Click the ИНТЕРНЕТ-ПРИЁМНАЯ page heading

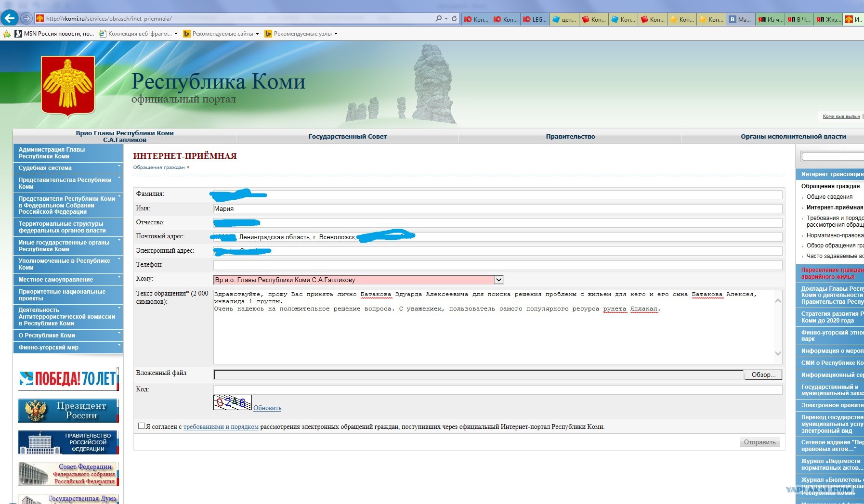point(185,156)
